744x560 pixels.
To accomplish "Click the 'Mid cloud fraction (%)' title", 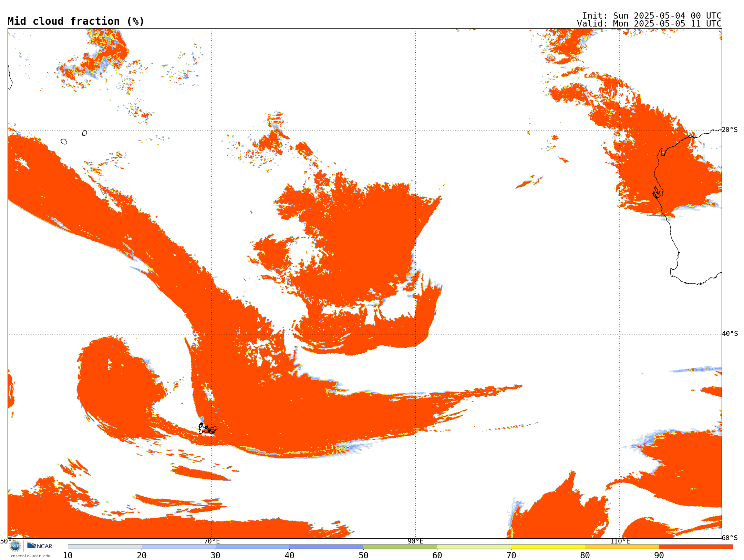I will point(76,21).
